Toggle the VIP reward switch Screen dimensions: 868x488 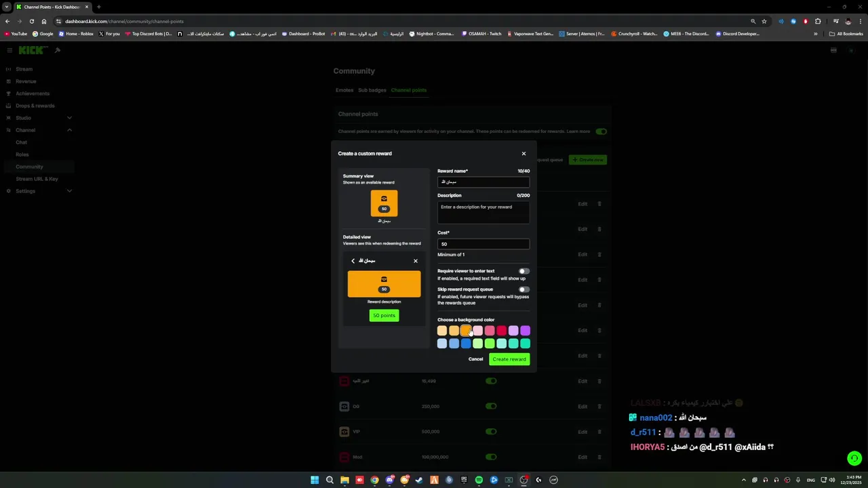pos(491,432)
